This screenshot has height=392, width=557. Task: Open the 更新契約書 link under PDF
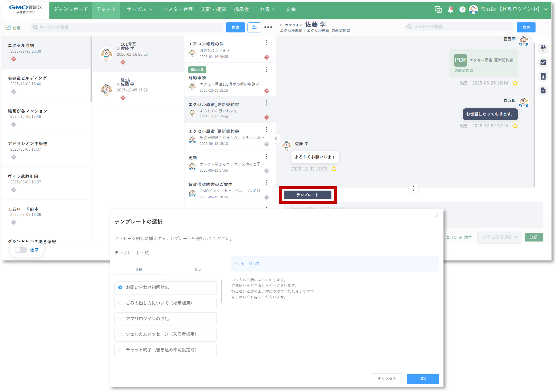pyautogui.click(x=464, y=70)
